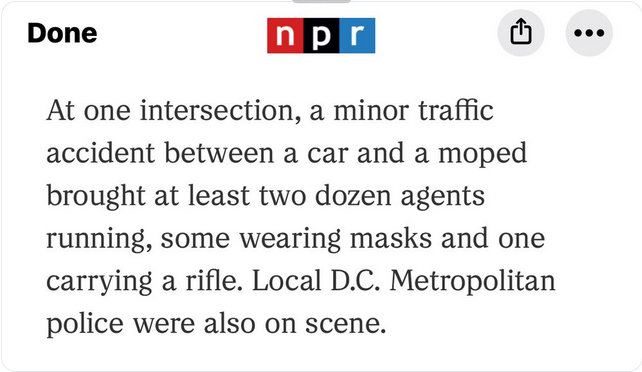
Task: Click the 'D.C.' text
Action: click(x=355, y=281)
